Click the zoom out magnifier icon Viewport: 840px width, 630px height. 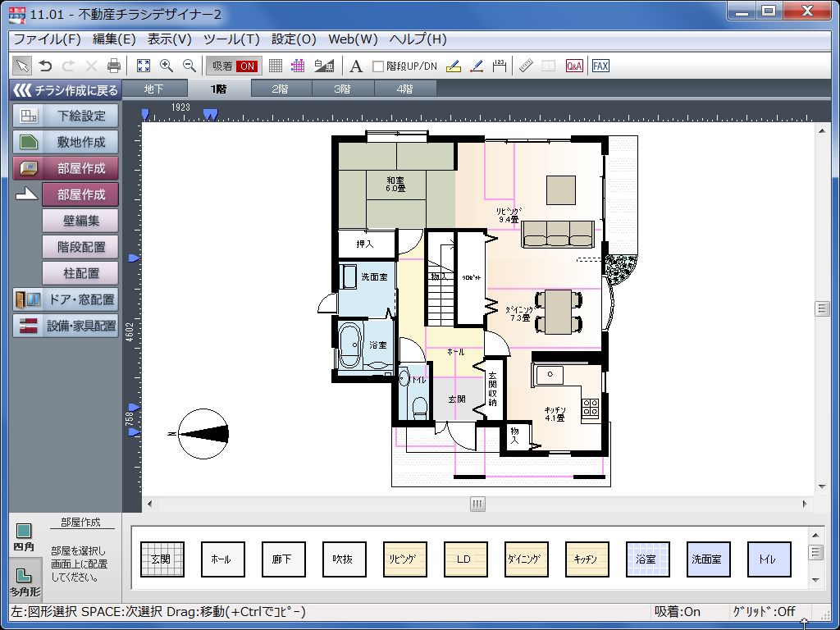coord(189,66)
